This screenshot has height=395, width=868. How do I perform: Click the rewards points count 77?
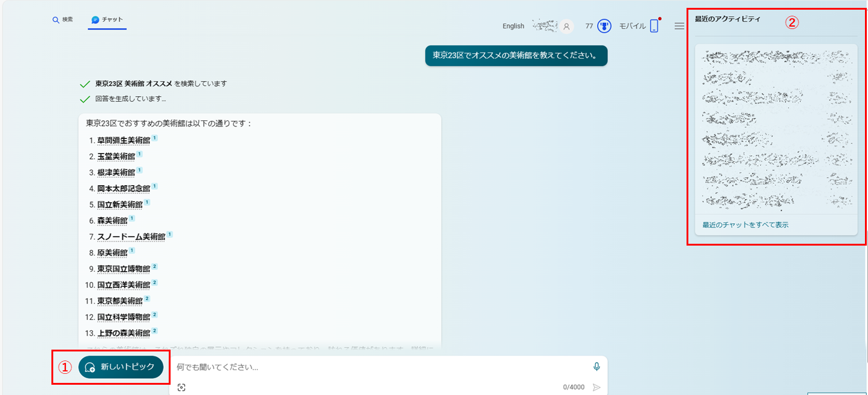(x=589, y=26)
